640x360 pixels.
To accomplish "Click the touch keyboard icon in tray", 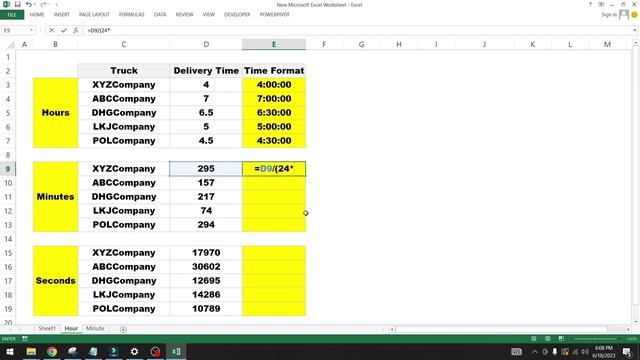I will 516,351.
